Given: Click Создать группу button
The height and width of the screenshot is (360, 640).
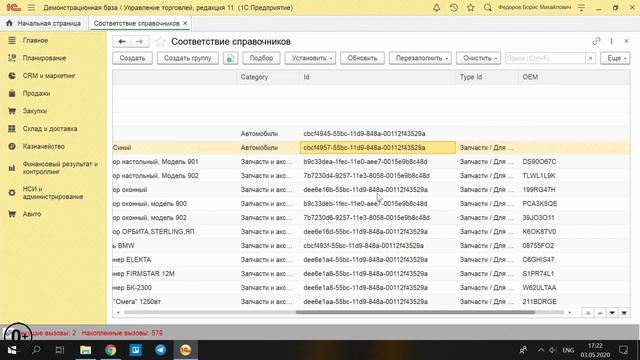Looking at the screenshot, I should (x=188, y=58).
